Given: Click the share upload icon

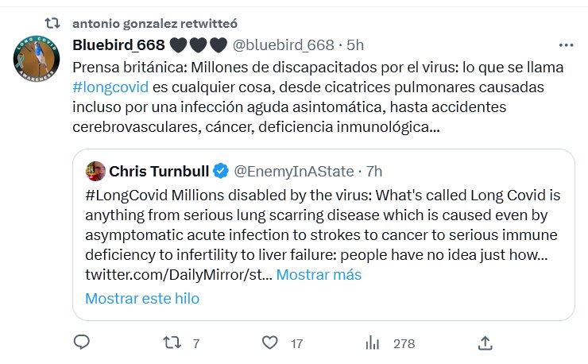Looking at the screenshot, I should click(485, 343).
